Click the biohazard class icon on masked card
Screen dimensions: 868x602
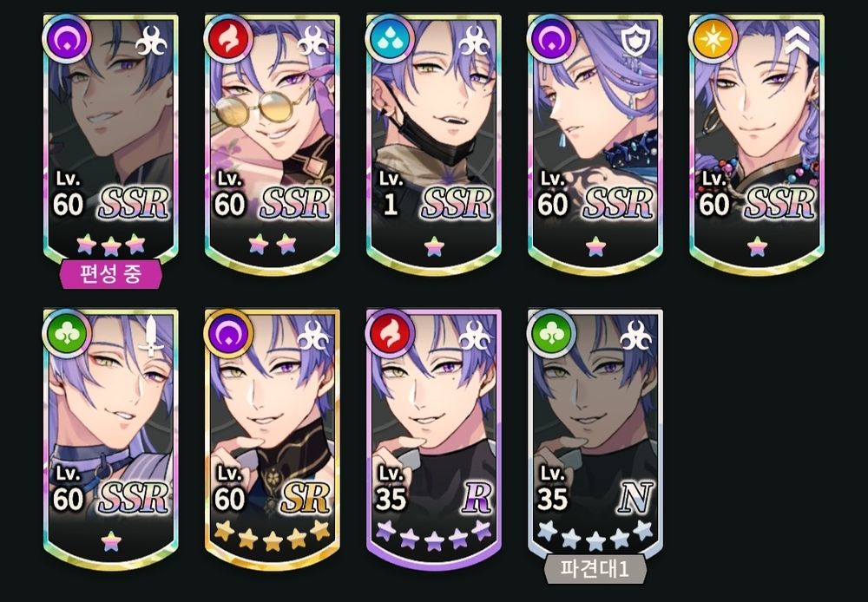pyautogui.click(x=475, y=42)
